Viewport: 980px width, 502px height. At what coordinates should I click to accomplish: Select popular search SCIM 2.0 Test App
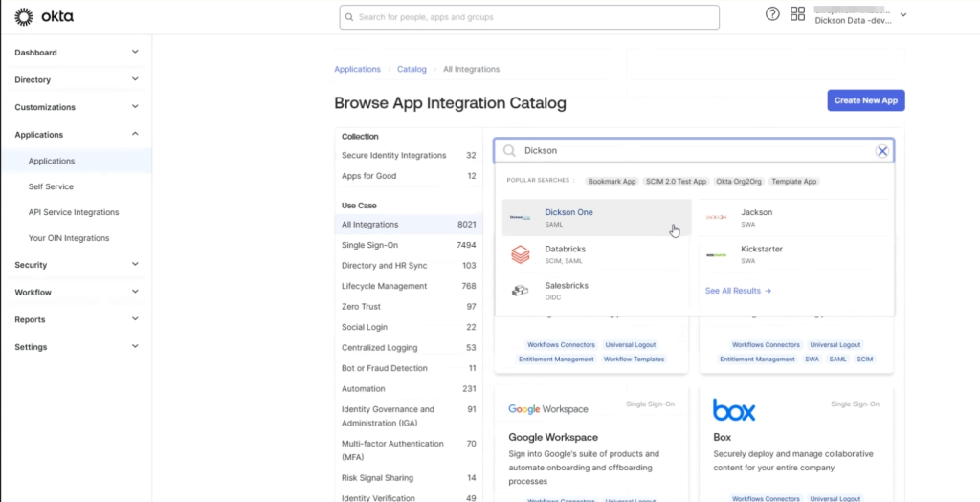click(x=676, y=181)
